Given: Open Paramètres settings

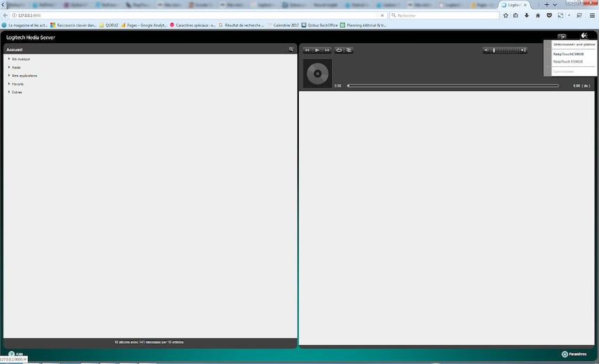Looking at the screenshot, I should tap(574, 354).
